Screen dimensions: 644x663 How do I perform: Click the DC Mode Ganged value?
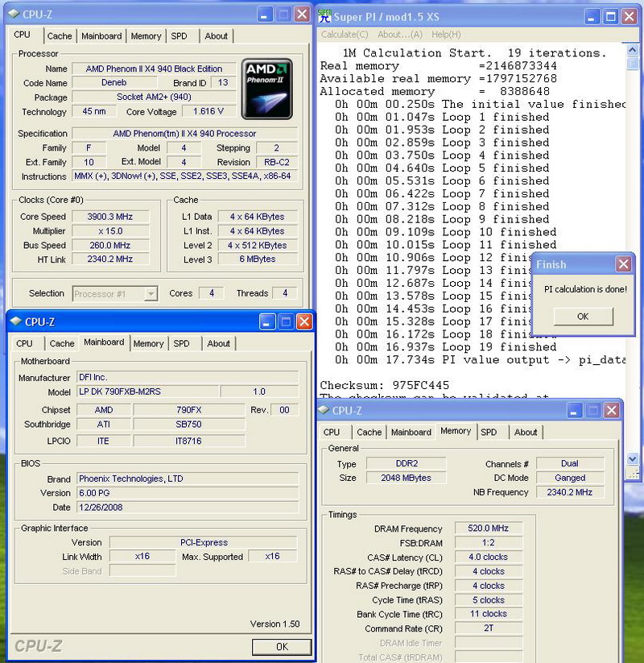click(x=570, y=479)
